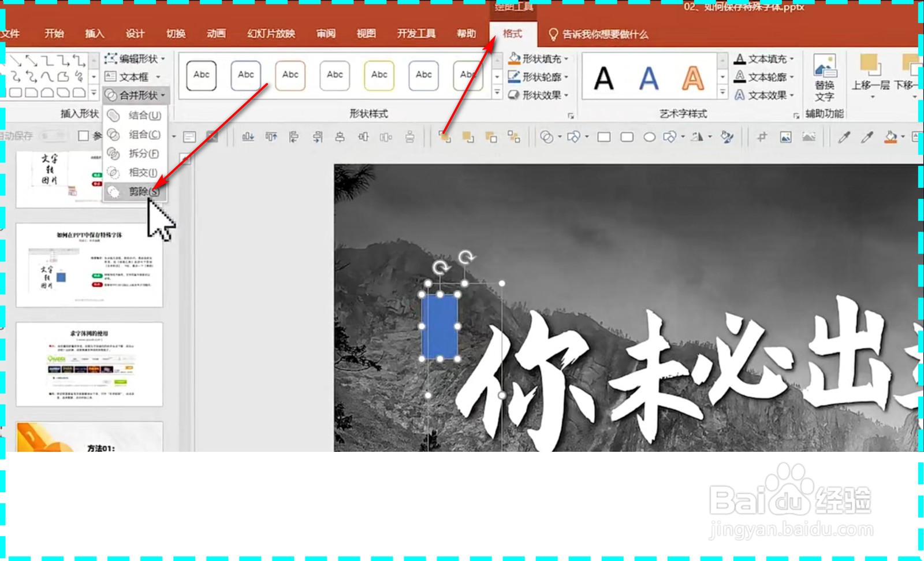Expand the insert shapes gallery more button
Viewport: 924px width, 561px height.
(x=94, y=92)
